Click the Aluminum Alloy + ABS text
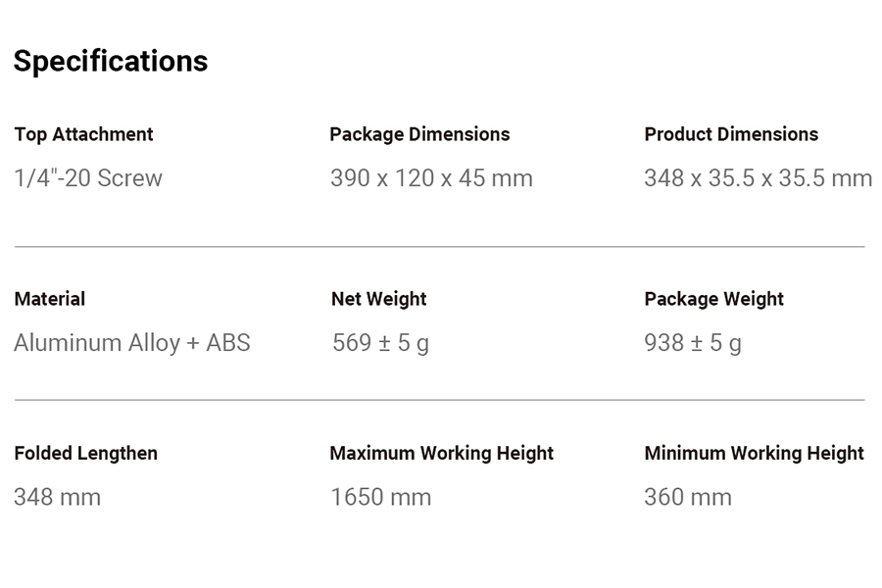 pos(132,343)
